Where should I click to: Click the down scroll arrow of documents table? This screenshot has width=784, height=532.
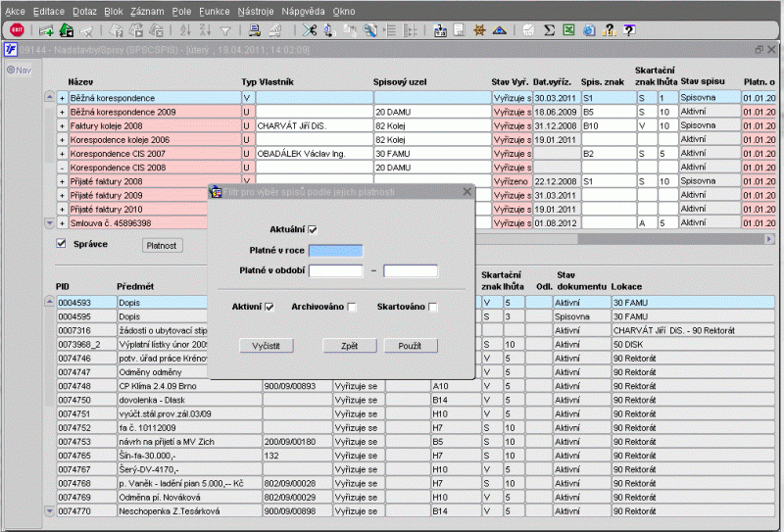pyautogui.click(x=50, y=510)
